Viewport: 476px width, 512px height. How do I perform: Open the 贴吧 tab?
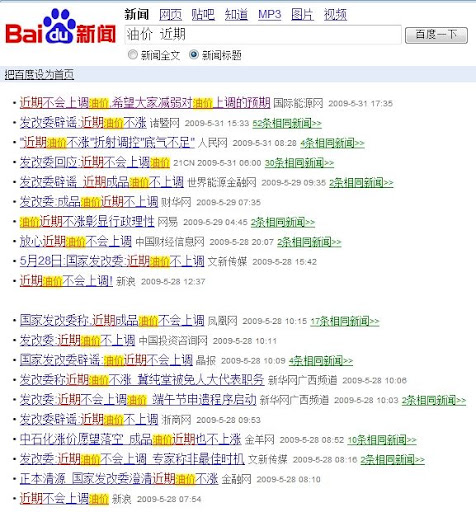203,15
